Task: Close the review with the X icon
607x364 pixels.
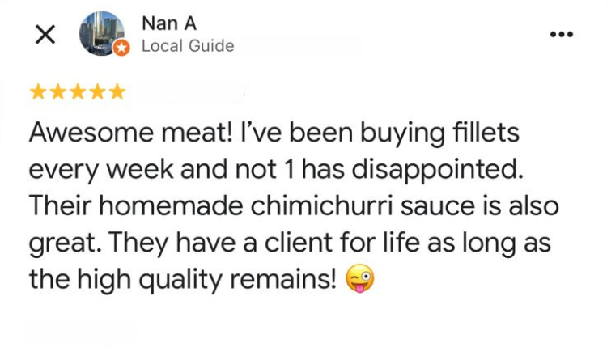Action: coord(46,35)
